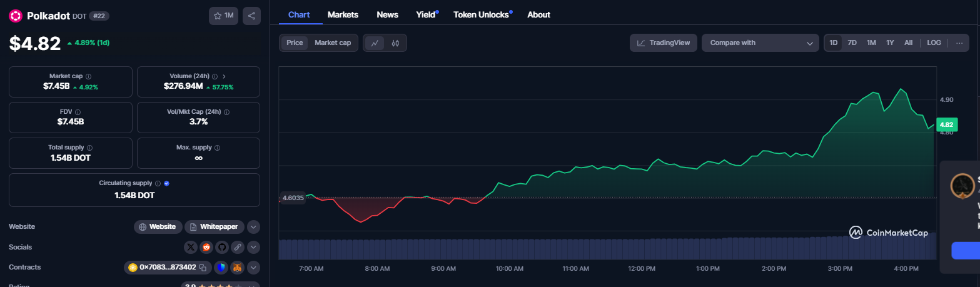Open Polkadot's X (Twitter) social link
The height and width of the screenshot is (287, 980).
point(191,247)
